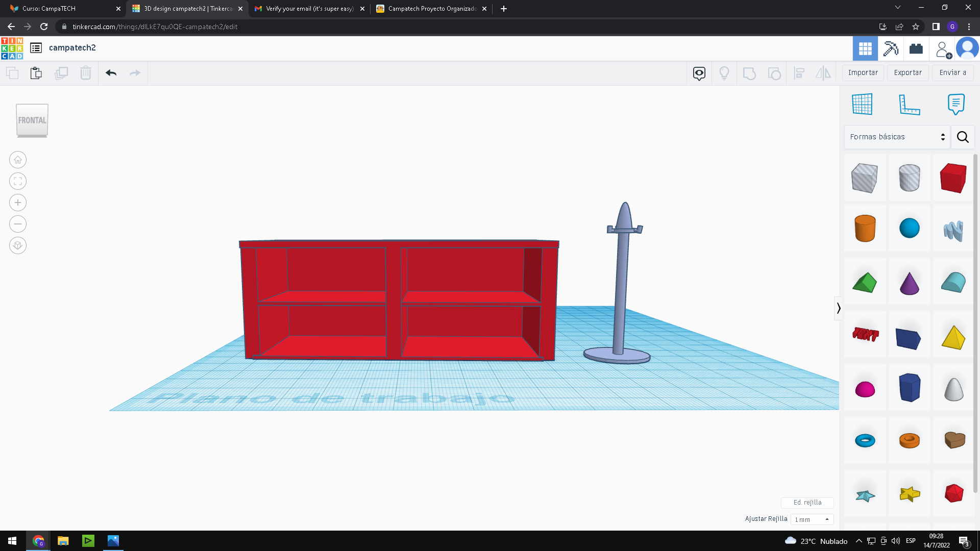Viewport: 980px width, 551px height.
Task: Zoom in with the plus button
Action: click(x=18, y=203)
